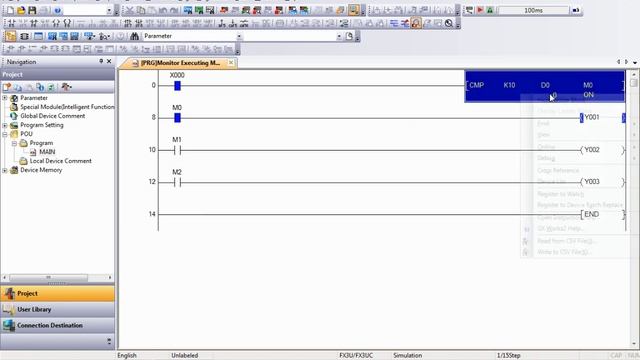Click the black magnifier-circle toolbar icon

(x=449, y=23)
